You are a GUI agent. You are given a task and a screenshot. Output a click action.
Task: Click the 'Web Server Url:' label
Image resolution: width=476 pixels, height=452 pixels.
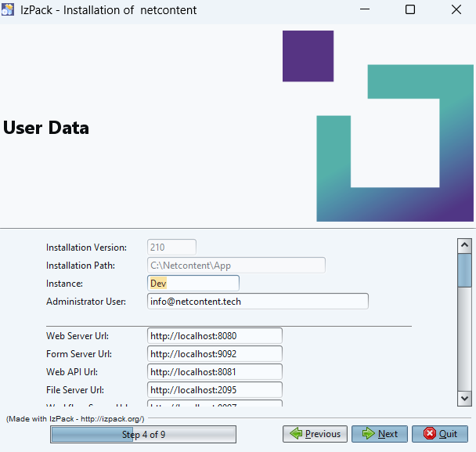[78, 336]
